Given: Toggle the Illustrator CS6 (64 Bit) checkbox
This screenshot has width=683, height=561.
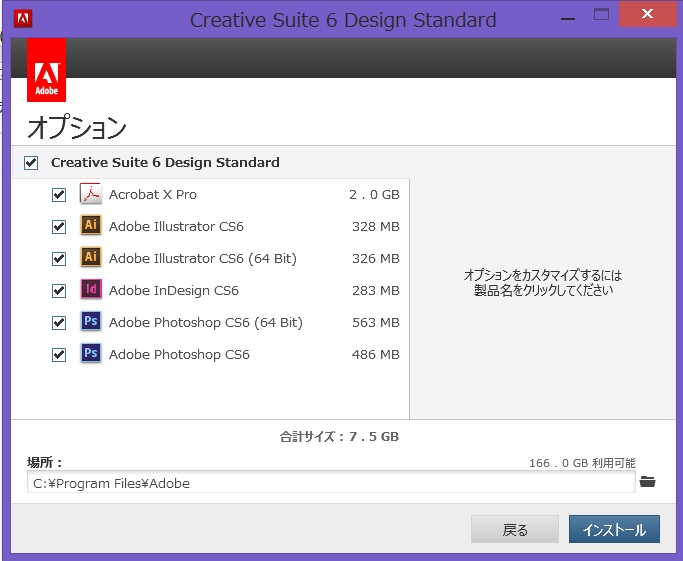Looking at the screenshot, I should tap(59, 259).
